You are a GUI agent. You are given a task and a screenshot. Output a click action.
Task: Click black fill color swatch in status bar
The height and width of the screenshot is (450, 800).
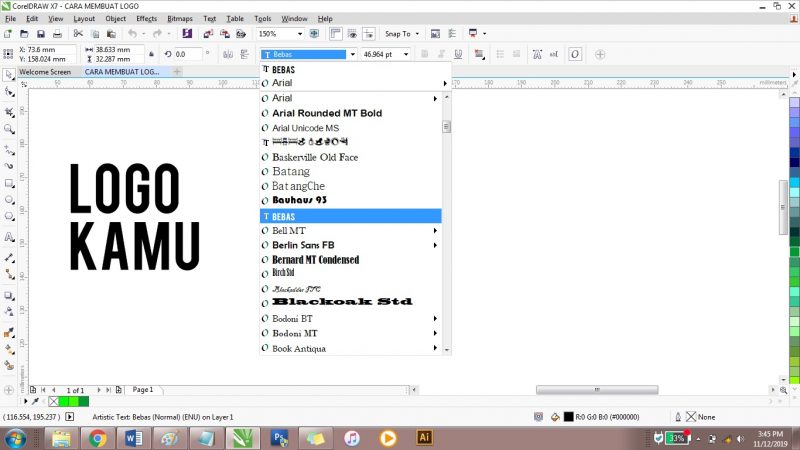point(568,417)
